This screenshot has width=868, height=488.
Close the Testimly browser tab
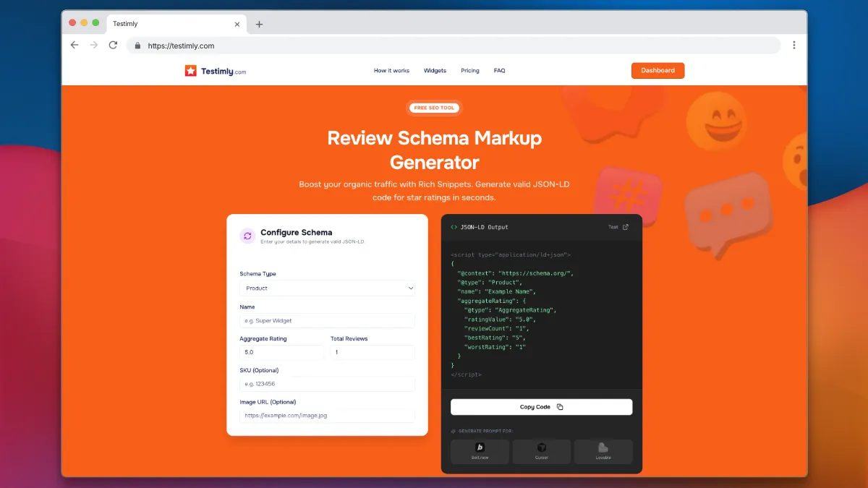point(237,24)
